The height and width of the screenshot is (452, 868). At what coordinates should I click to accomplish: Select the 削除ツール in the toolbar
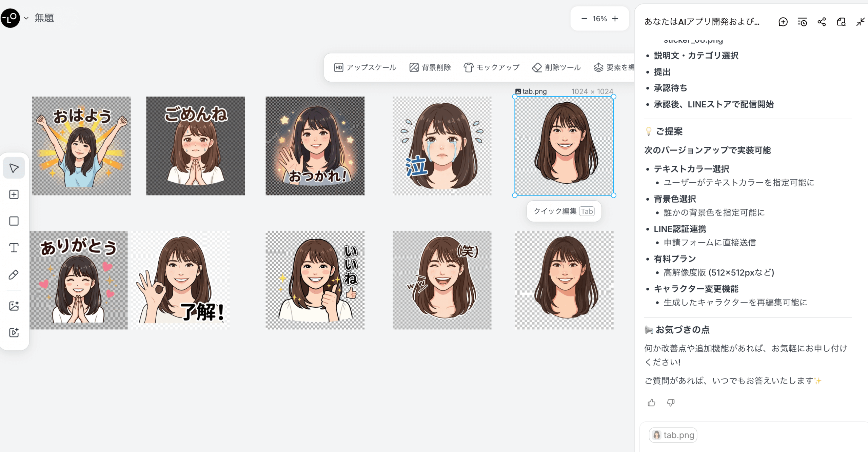tap(556, 67)
